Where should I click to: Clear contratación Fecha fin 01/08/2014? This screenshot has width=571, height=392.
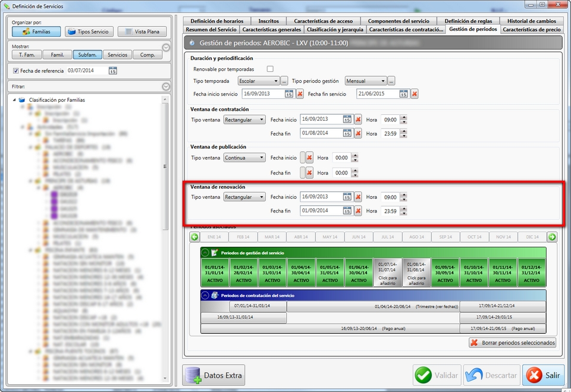click(x=358, y=133)
